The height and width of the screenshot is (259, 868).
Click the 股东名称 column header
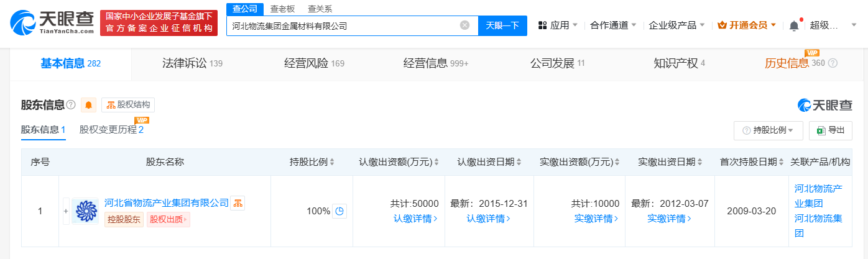point(165,162)
